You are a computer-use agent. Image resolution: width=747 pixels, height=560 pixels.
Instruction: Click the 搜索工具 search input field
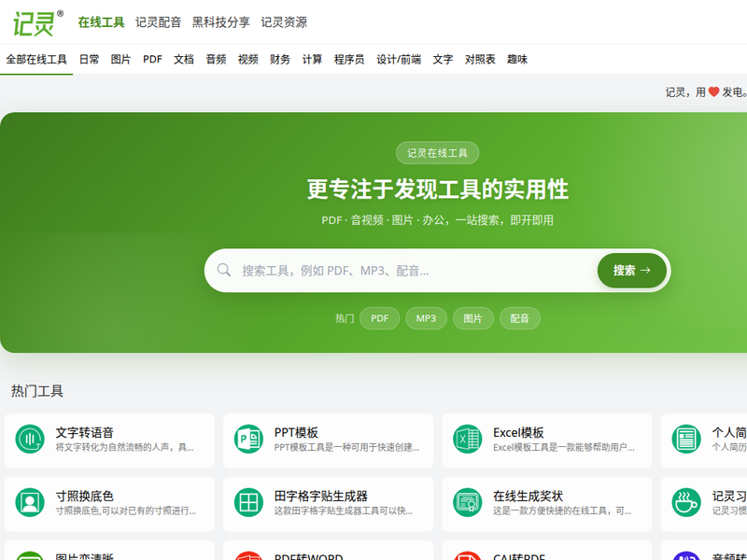(415, 271)
